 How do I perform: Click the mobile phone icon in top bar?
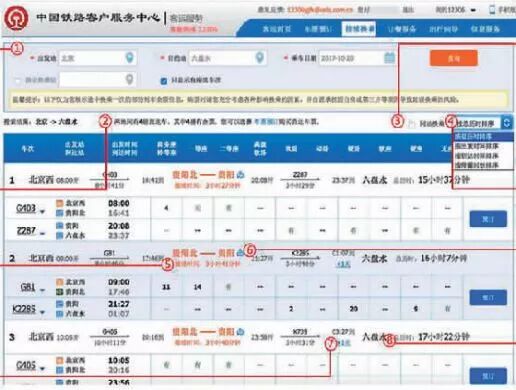pyautogui.click(x=492, y=10)
